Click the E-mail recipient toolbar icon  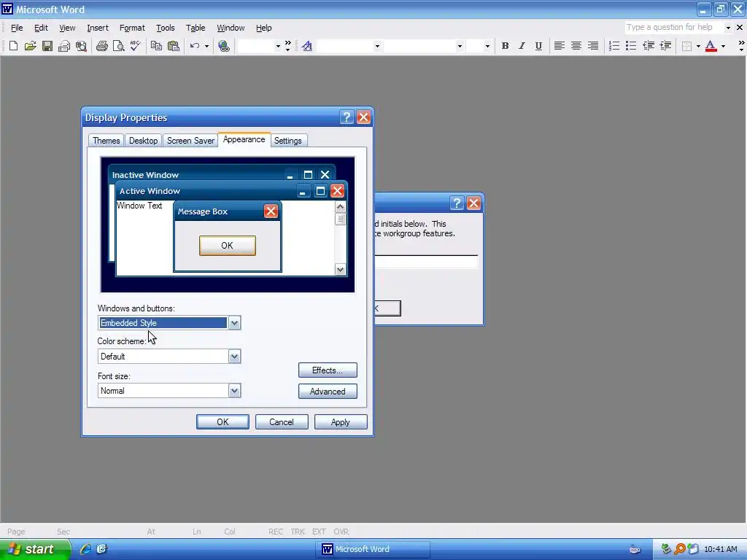[x=64, y=46]
